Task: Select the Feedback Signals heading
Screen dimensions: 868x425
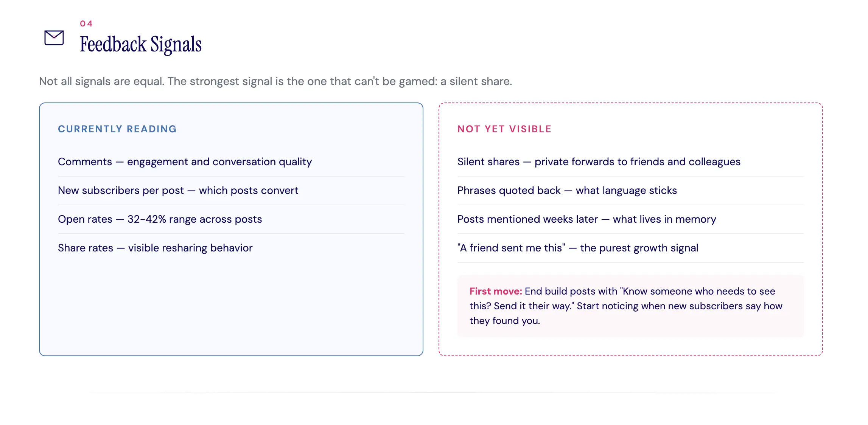Action: 141,44
